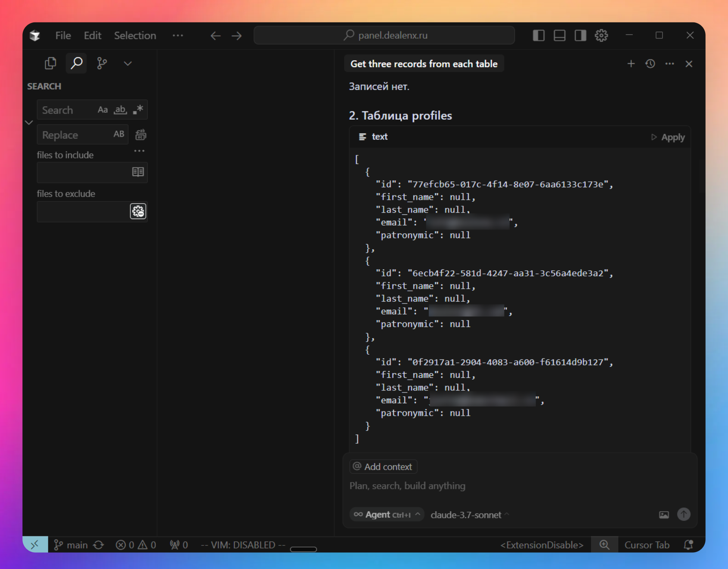Toggle Use Regular Expression option

138,110
